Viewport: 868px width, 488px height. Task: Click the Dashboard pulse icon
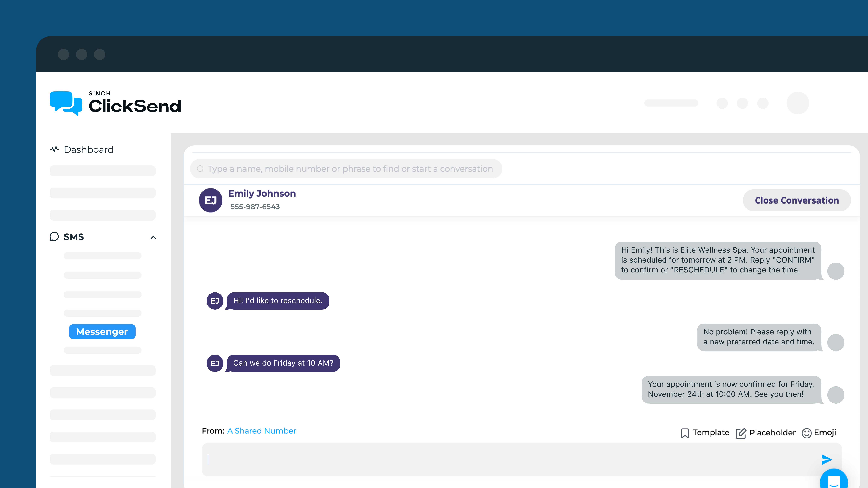click(54, 149)
